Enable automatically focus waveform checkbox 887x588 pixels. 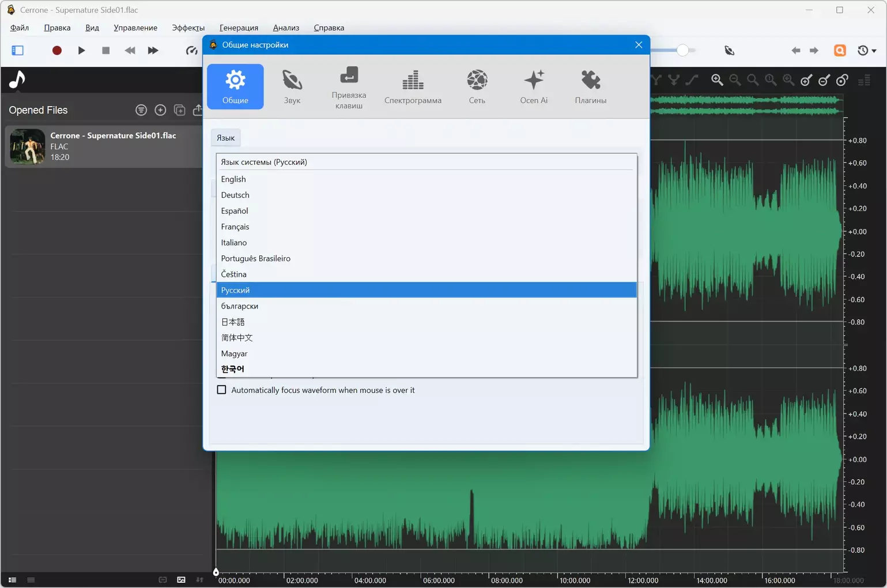221,390
